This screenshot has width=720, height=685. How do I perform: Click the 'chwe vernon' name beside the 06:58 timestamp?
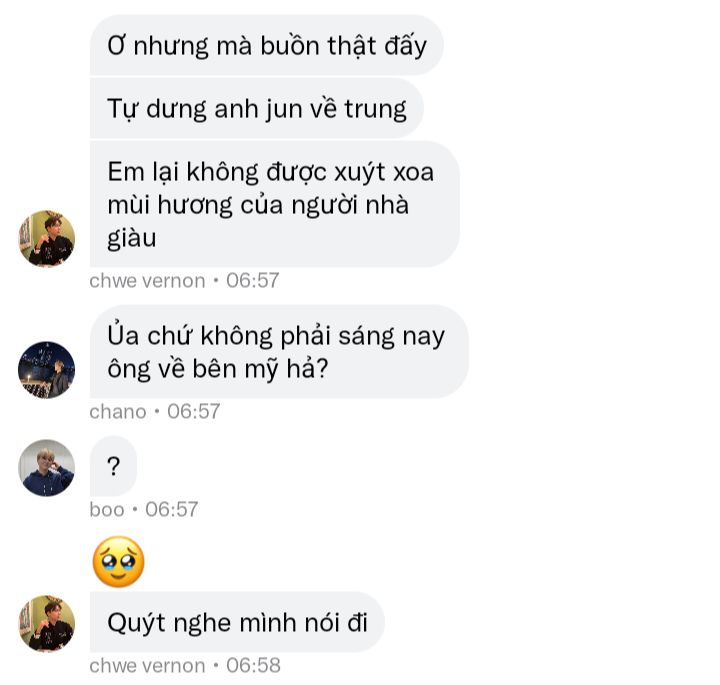[147, 666]
